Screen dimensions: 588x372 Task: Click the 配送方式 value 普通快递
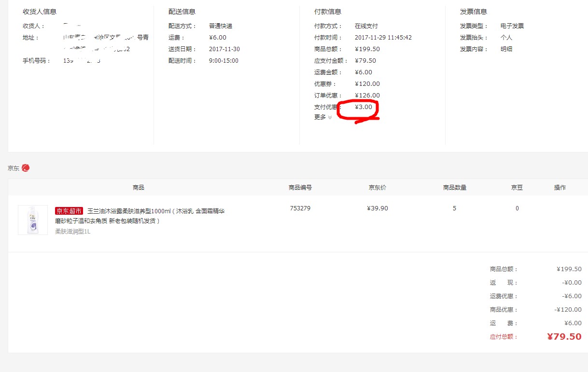click(x=221, y=26)
